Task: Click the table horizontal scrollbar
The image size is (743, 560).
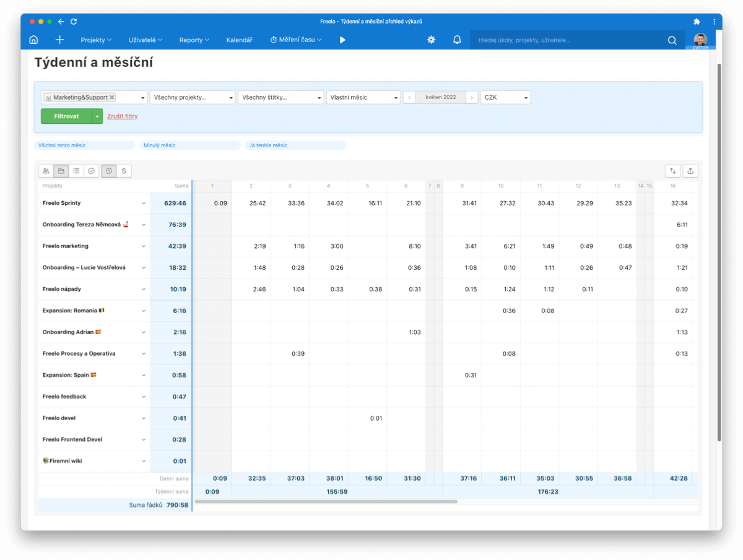Action: pyautogui.click(x=326, y=501)
